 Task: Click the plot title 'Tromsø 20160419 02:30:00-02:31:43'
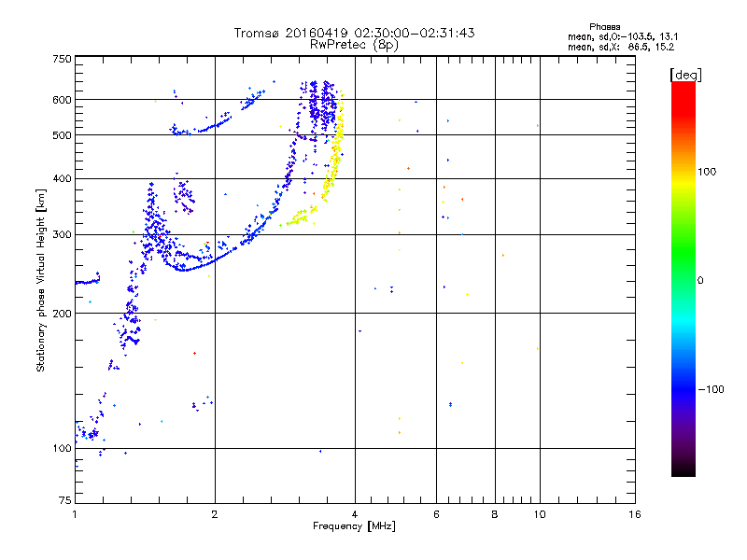click(x=354, y=33)
